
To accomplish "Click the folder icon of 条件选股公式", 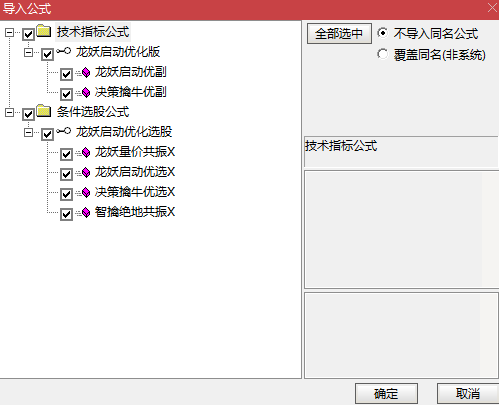I will (x=44, y=111).
